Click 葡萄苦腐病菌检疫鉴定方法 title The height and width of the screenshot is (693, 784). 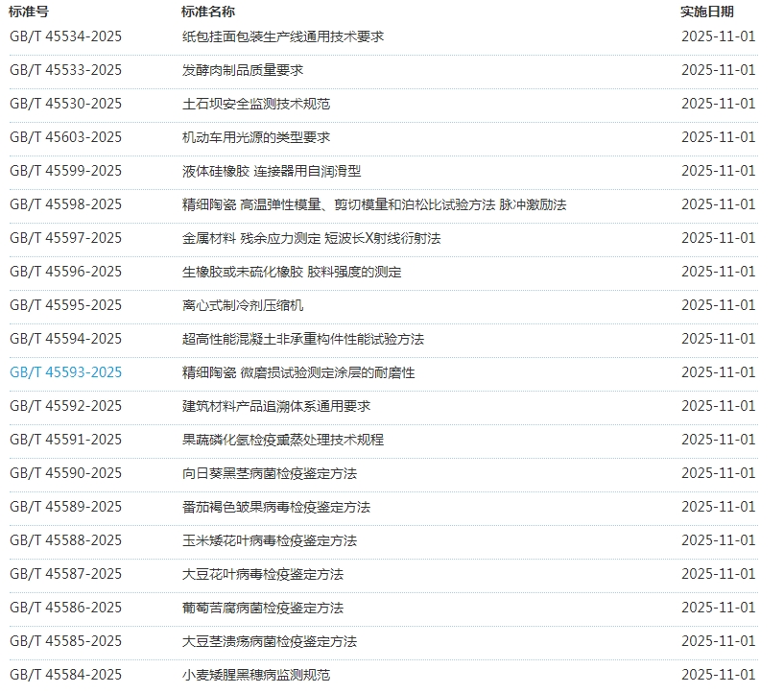[x=263, y=608]
